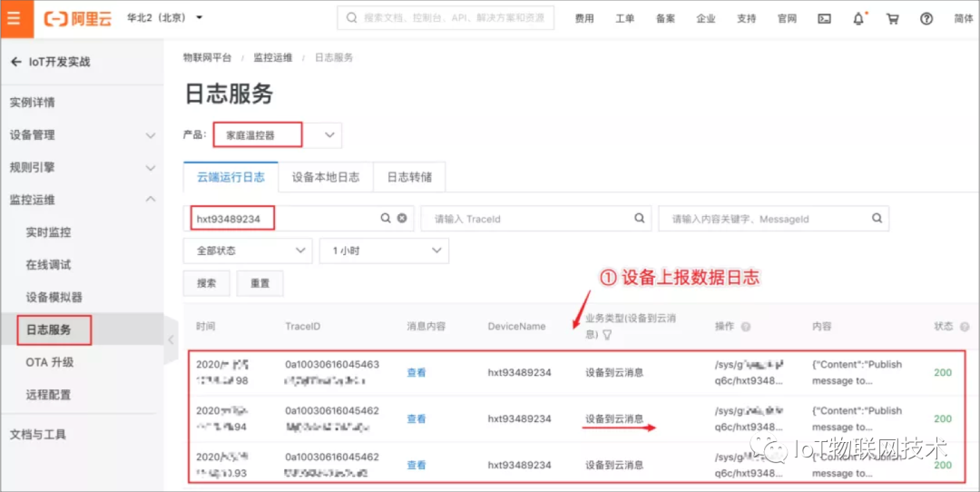Image resolution: width=980 pixels, height=492 pixels.
Task: Open 企业 in the top navigation
Action: click(706, 19)
